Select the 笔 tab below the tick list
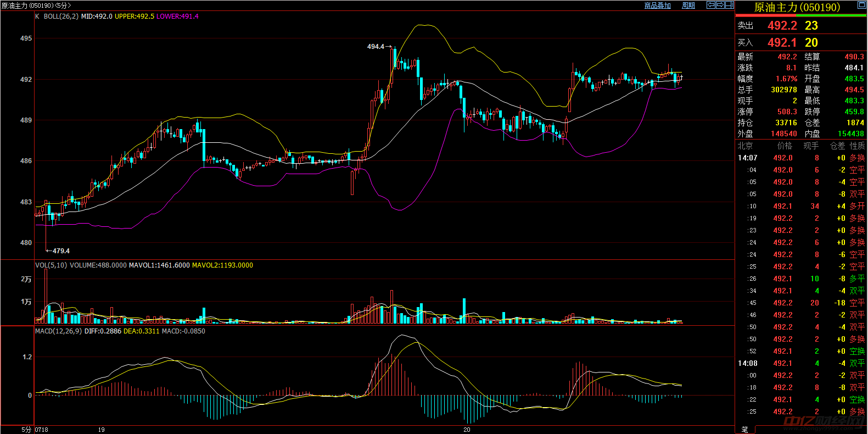This screenshot has height=434, width=868. (745, 430)
